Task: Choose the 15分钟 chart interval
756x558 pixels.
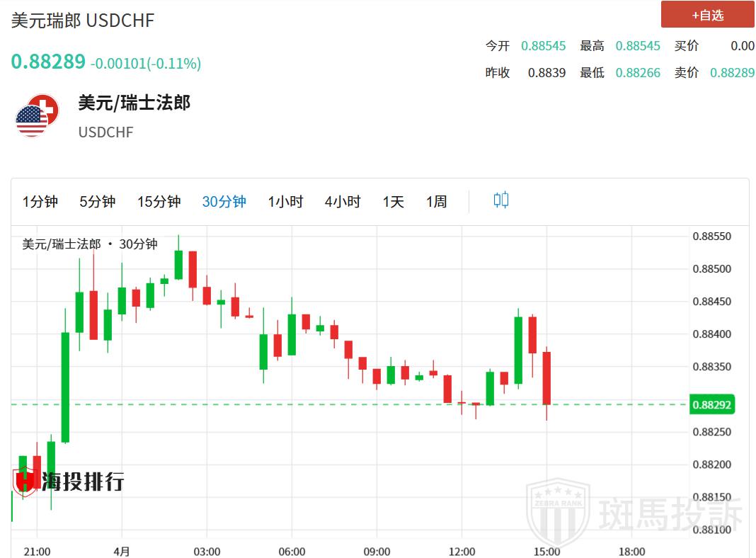Action: (159, 202)
